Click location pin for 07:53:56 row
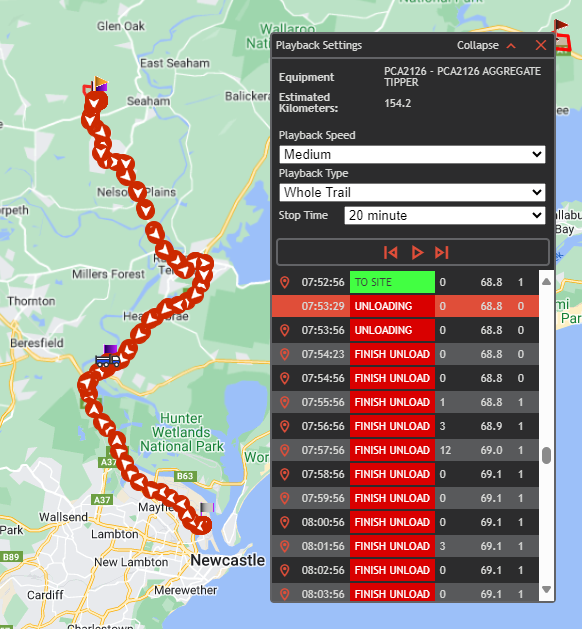 (x=284, y=331)
